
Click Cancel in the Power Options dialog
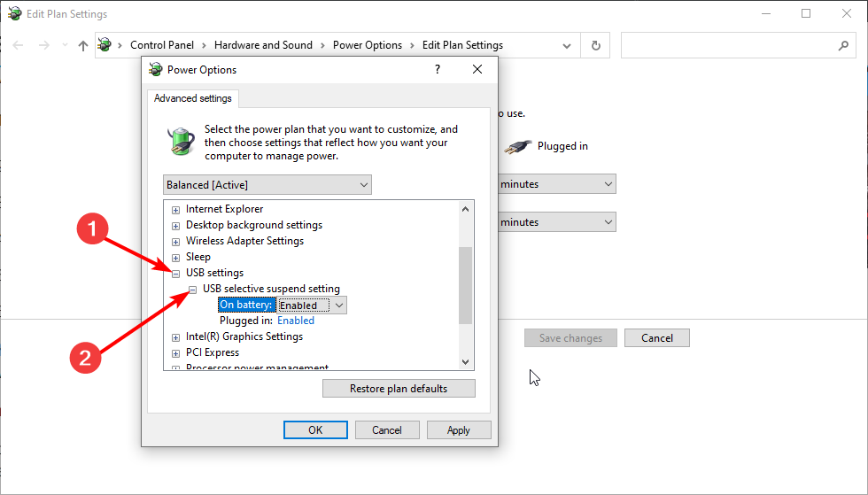pos(387,429)
